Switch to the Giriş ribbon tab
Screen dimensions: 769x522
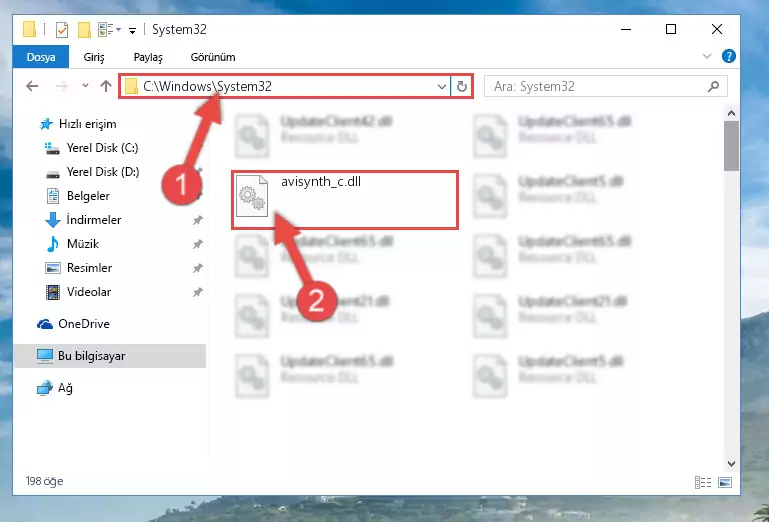94,57
